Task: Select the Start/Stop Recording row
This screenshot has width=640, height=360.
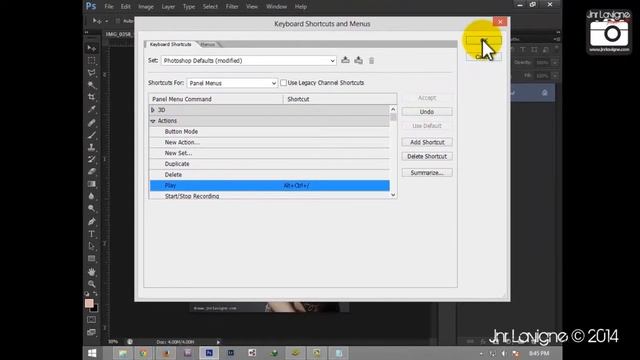Action: pos(269,196)
